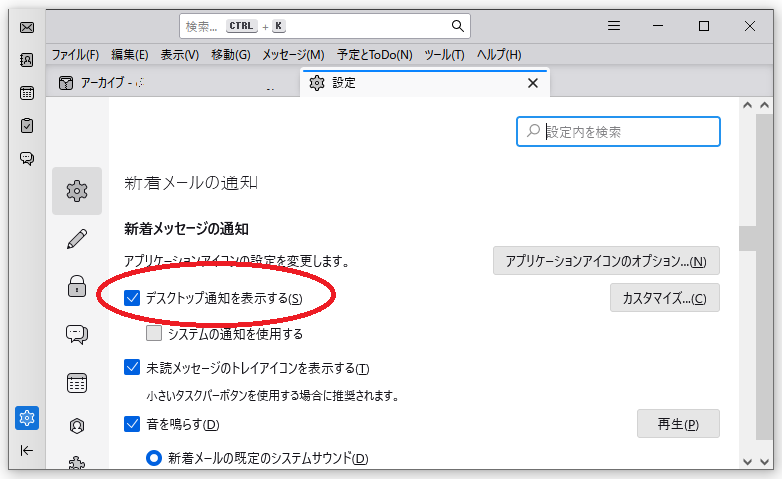Focus the 設定内を検索 search field
The width and height of the screenshot is (782, 479).
618,132
